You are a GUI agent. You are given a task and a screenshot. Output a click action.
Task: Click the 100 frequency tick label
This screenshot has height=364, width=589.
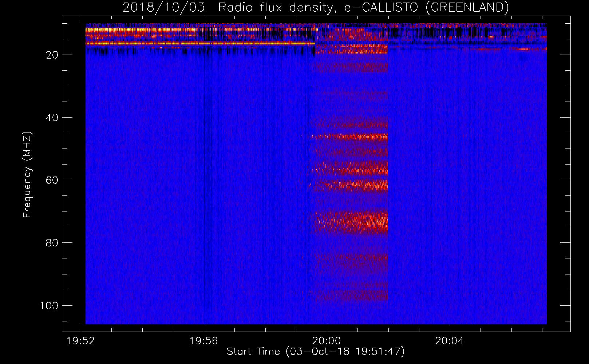49,305
